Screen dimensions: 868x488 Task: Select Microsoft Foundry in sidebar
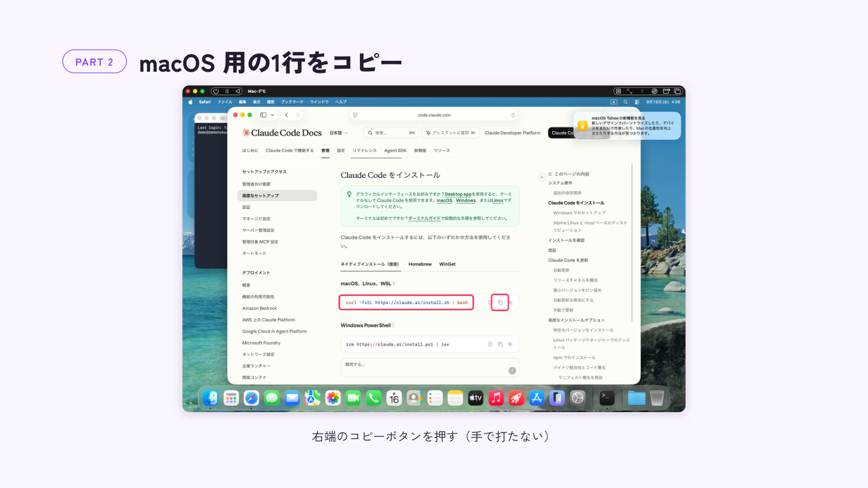[x=262, y=343]
